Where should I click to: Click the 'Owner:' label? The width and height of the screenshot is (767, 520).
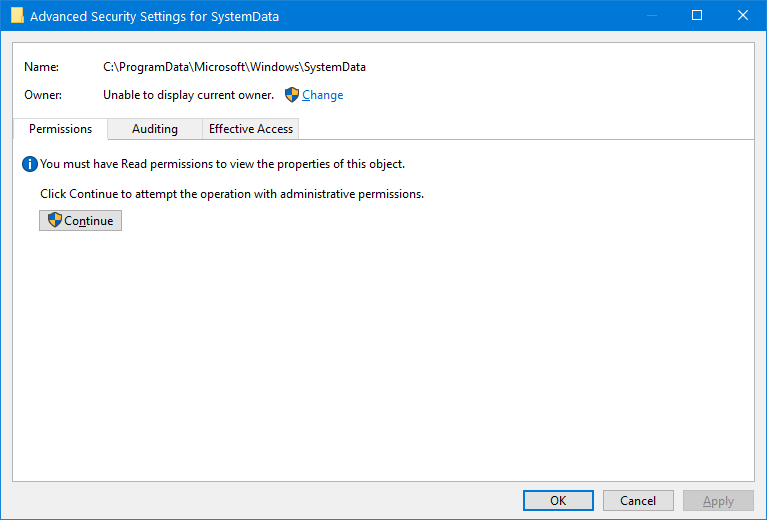pos(43,95)
